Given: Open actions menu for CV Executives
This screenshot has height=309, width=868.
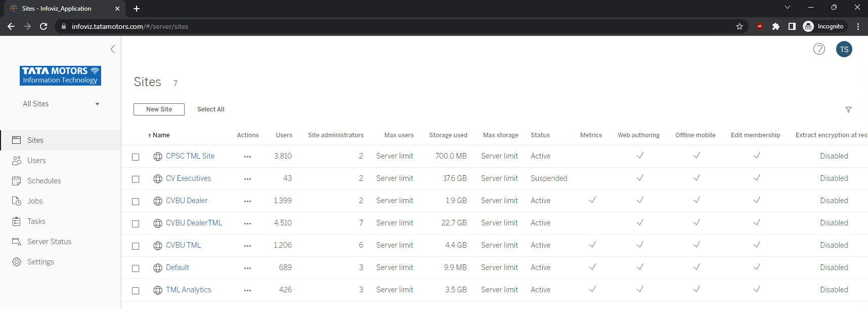Looking at the screenshot, I should point(247,179).
